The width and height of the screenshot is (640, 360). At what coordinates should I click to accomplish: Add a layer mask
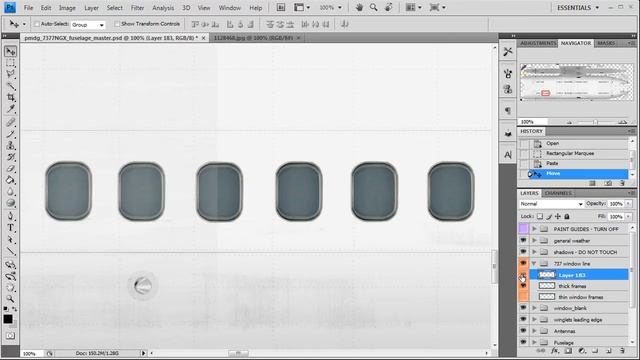tap(568, 351)
